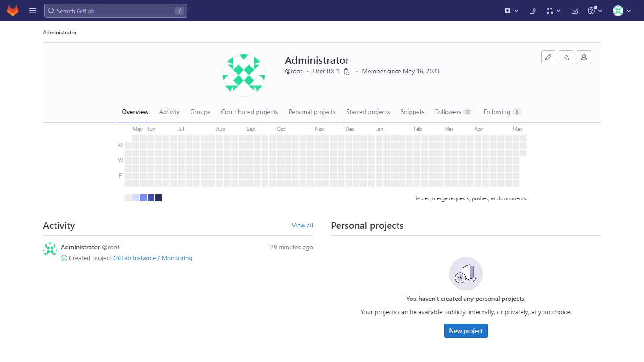Expand the Merge requests dropdown

[554, 11]
